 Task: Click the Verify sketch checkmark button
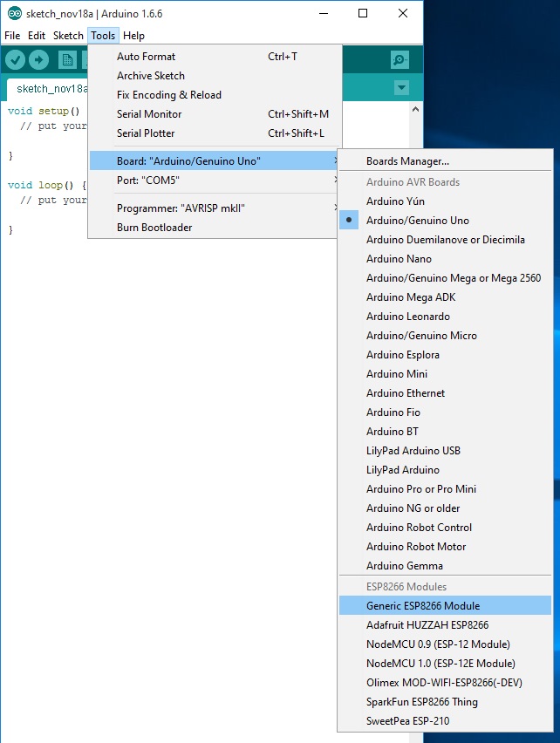(15, 59)
